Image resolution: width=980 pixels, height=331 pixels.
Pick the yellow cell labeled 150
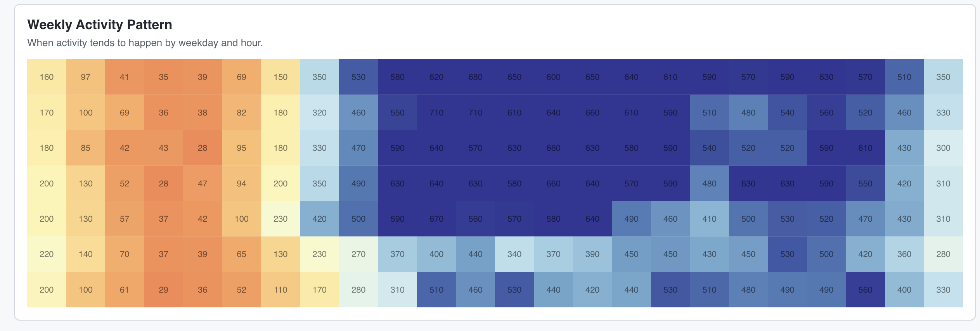coord(280,77)
